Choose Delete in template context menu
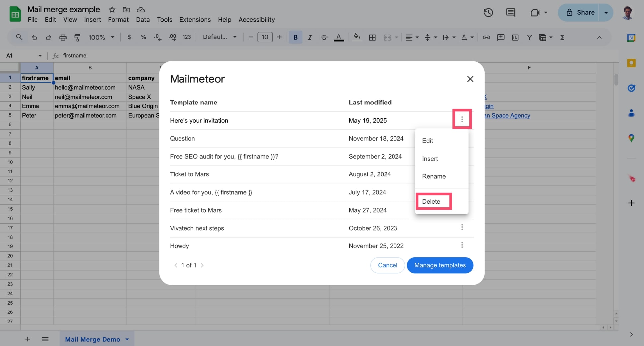The width and height of the screenshot is (644, 346). [442, 201]
